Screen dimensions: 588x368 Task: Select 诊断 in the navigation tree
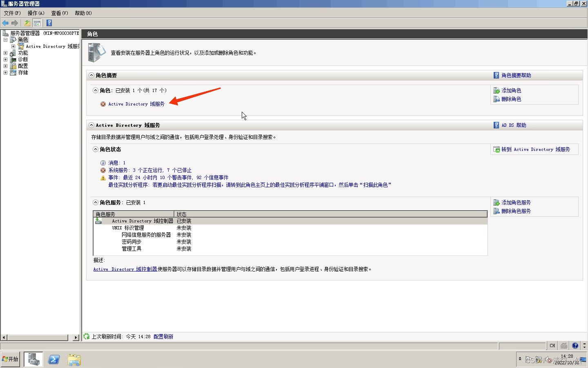23,59
